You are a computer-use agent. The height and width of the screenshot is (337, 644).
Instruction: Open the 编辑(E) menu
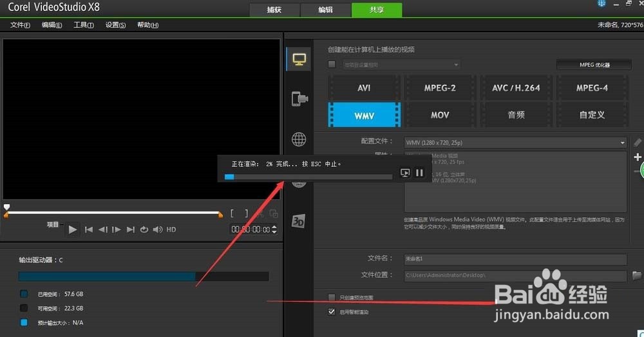point(52,25)
